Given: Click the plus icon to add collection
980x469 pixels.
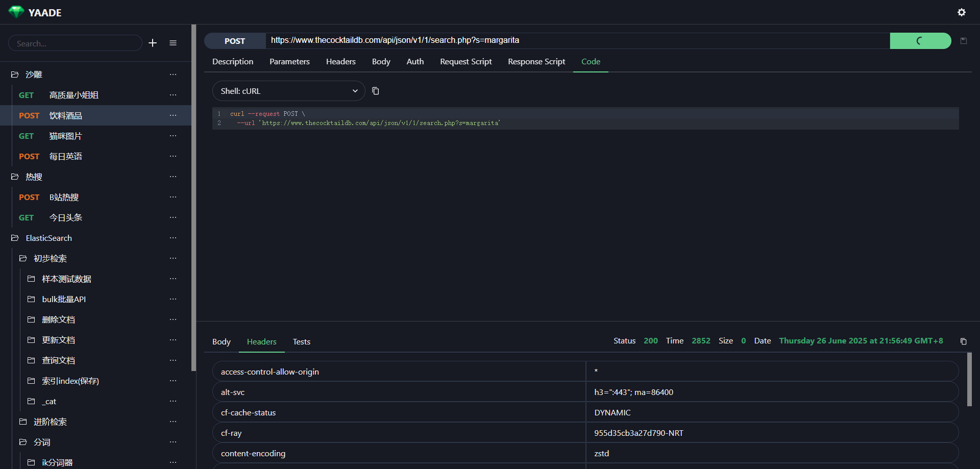Looking at the screenshot, I should tap(153, 43).
